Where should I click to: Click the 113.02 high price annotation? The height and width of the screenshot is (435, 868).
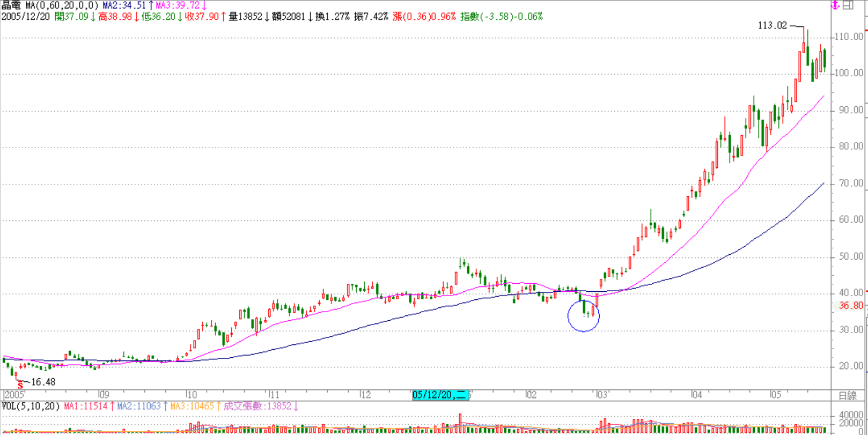coord(772,26)
